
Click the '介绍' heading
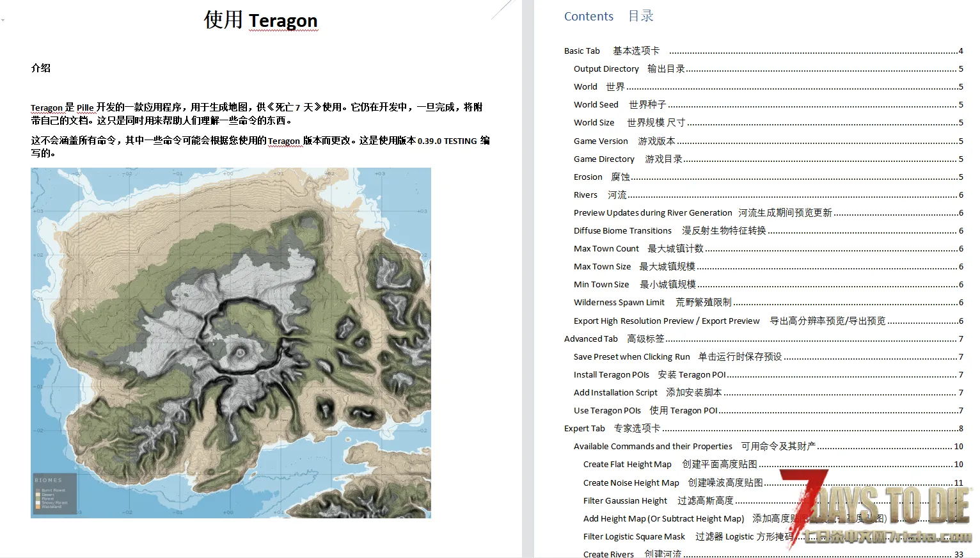(x=41, y=68)
